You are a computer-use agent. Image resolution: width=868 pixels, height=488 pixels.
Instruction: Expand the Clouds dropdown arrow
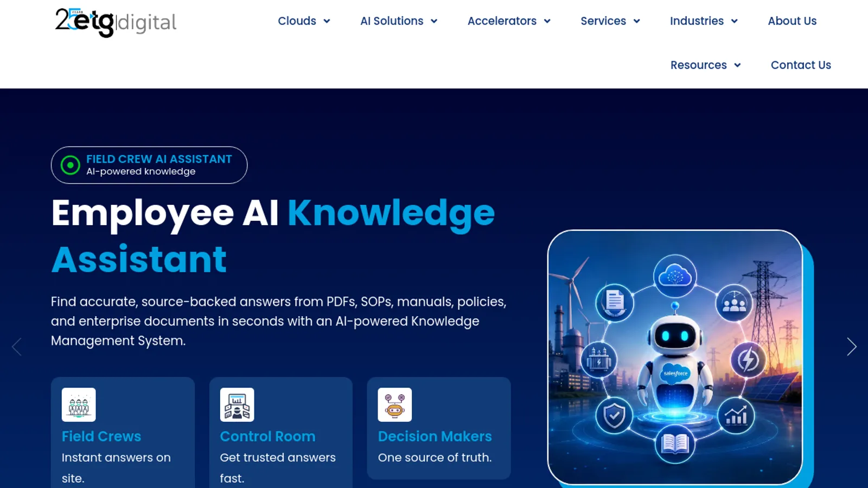click(327, 21)
